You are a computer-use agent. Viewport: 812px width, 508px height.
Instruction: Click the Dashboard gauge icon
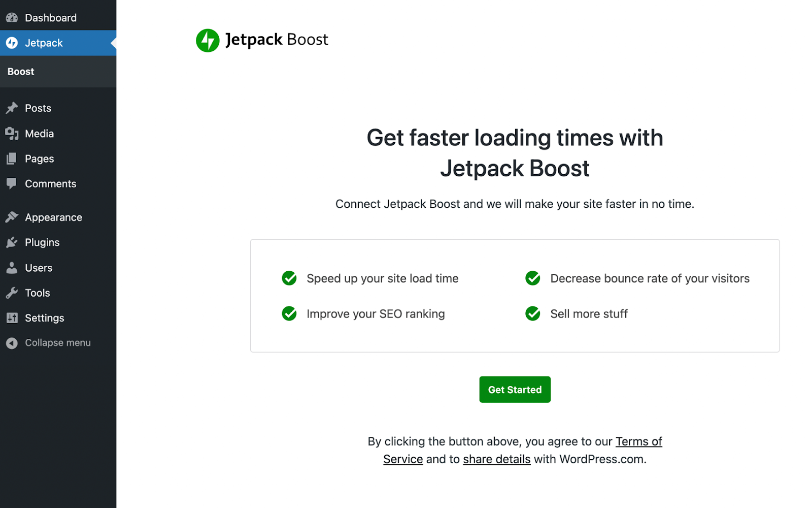(11, 17)
